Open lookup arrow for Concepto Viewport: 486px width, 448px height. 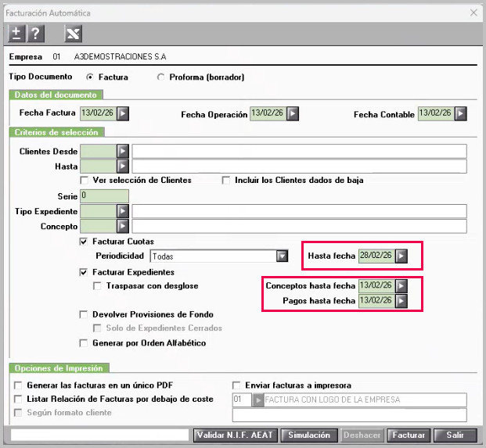pyautogui.click(x=123, y=226)
